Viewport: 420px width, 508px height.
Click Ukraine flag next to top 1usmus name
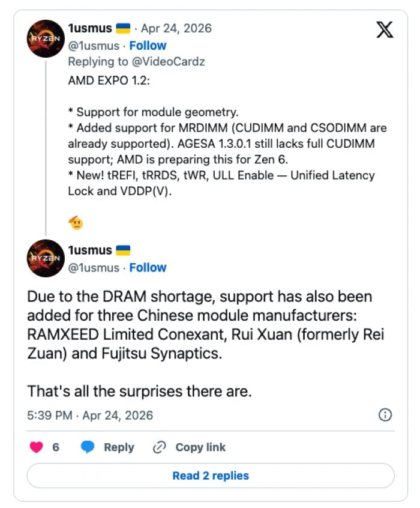point(122,28)
